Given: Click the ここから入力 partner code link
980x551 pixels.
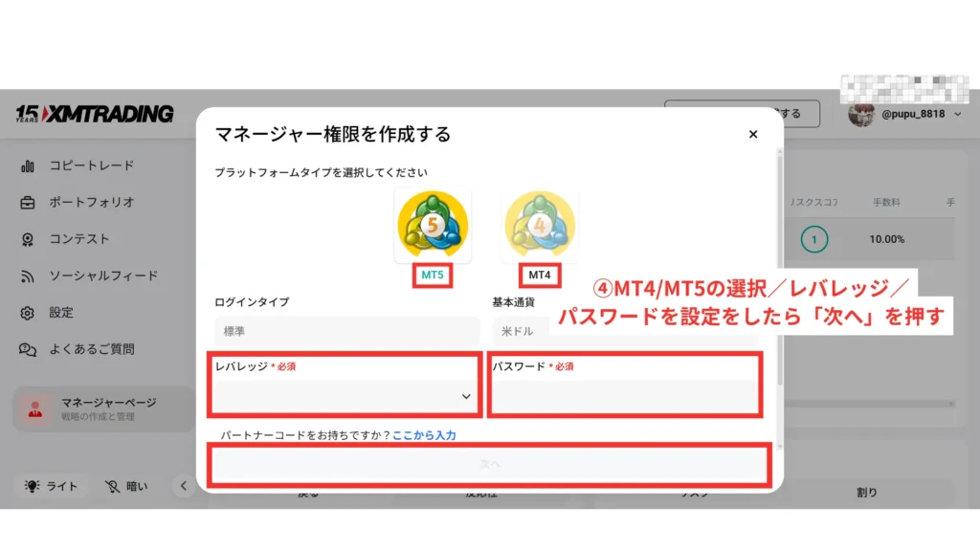Looking at the screenshot, I should (424, 435).
